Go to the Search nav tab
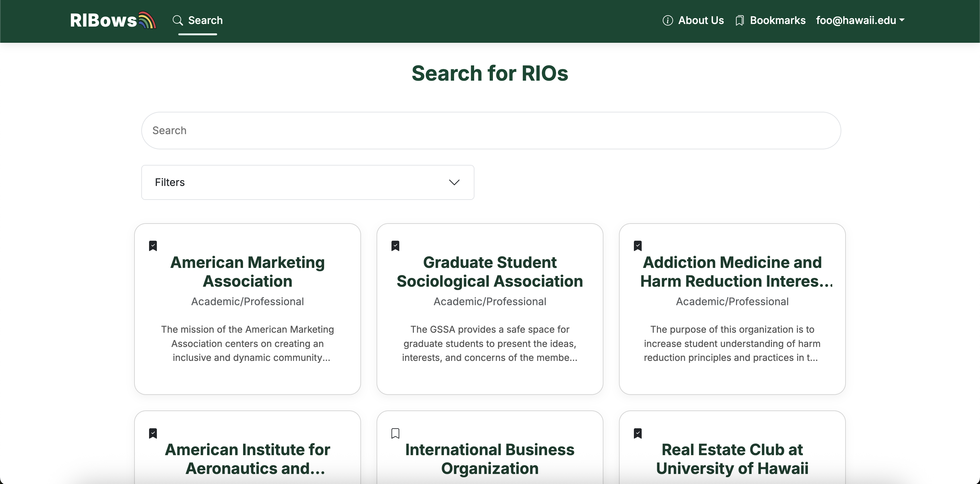 coord(205,20)
